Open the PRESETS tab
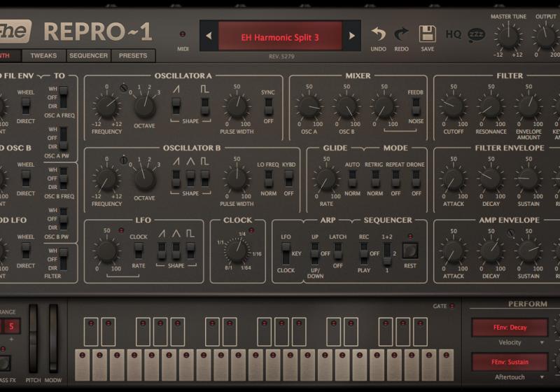560x392 pixels. pyautogui.click(x=133, y=56)
